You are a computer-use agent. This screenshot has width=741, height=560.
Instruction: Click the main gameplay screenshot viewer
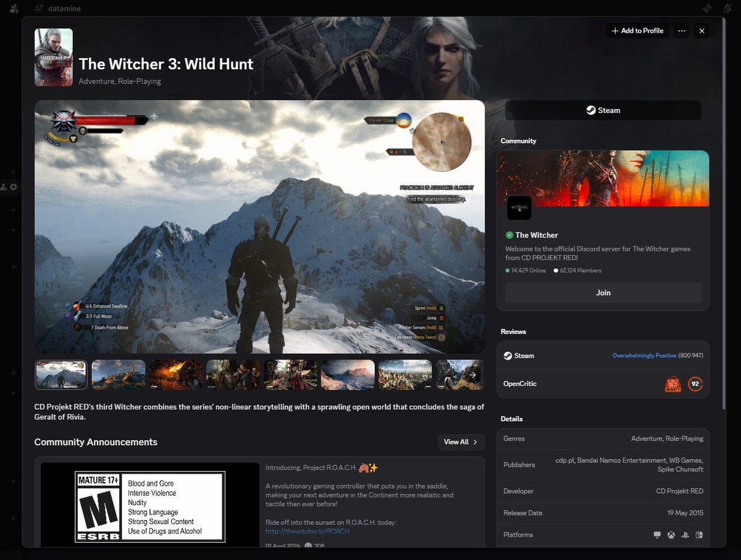pos(259,227)
